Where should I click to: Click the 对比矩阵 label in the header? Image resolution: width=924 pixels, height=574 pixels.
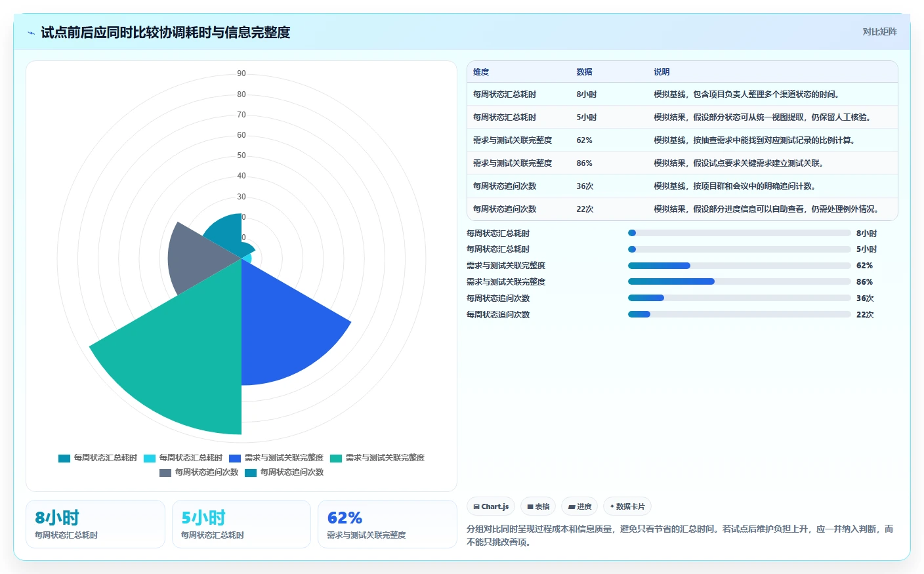[x=879, y=31]
